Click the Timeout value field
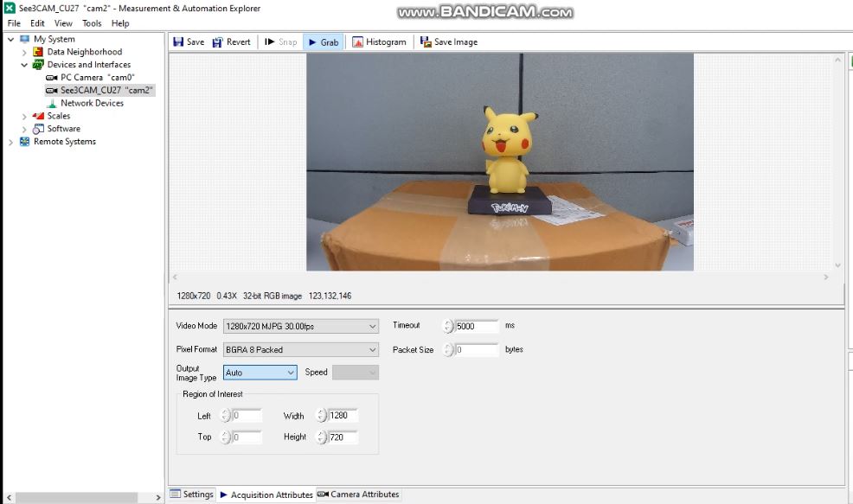The width and height of the screenshot is (853, 504). 477,326
